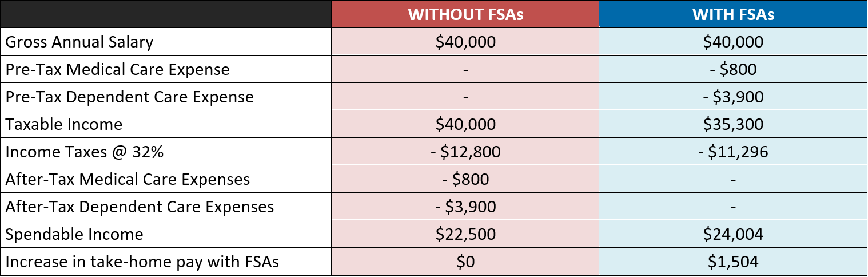Select the $22,500 spendable income cell

(465, 234)
